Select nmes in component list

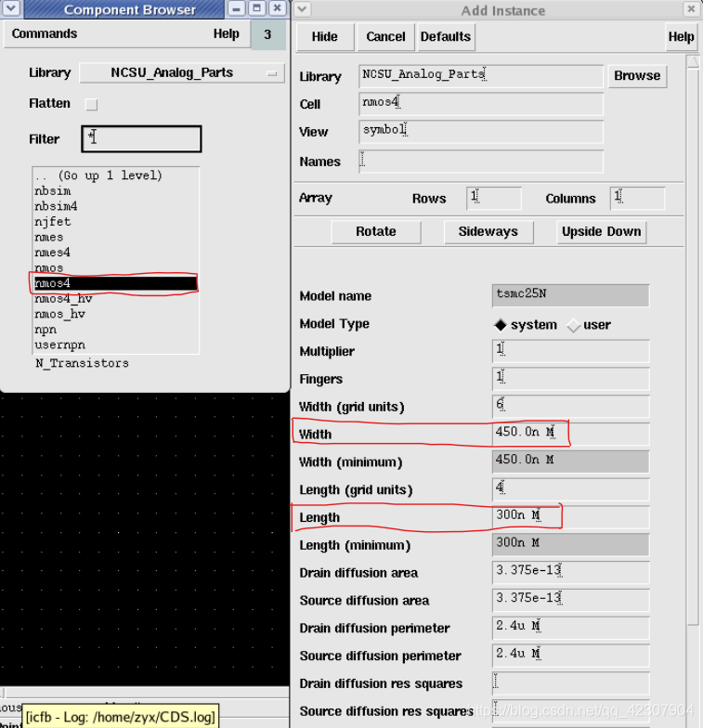49,238
